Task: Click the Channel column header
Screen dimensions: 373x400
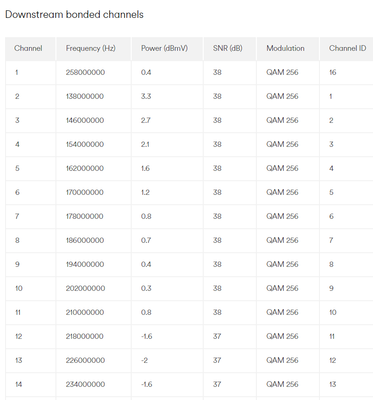Action: pyautogui.click(x=28, y=48)
